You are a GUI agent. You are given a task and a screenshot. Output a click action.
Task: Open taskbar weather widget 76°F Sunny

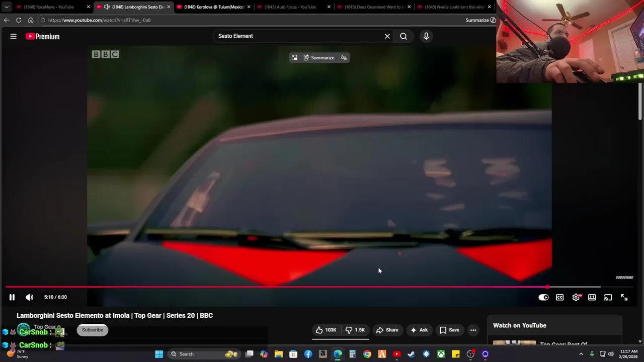18,354
